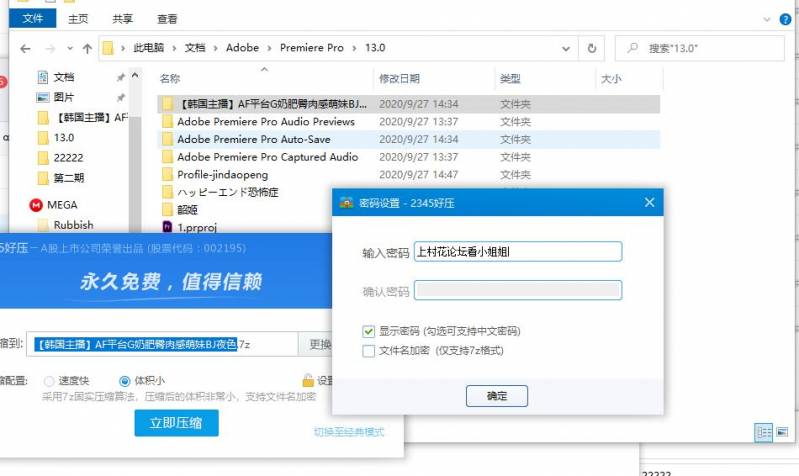Screen dimensions: 799x476
Task: Go up one folder level
Action: tap(87, 48)
